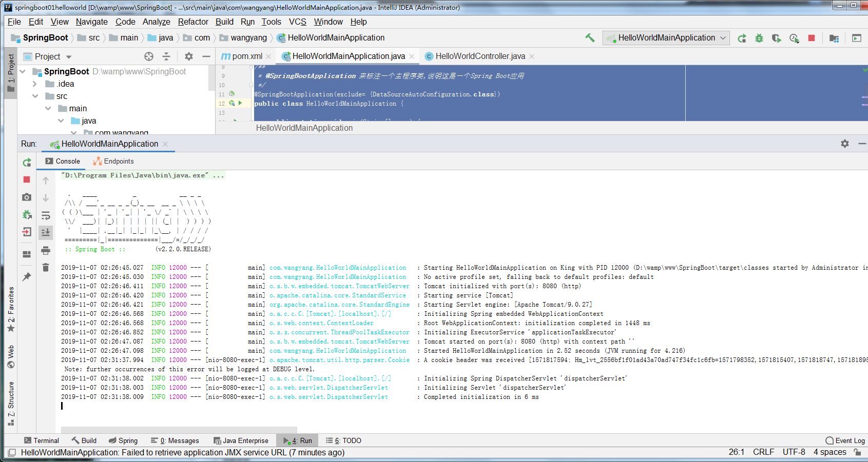Rerun the application in the Run panel

(27, 163)
